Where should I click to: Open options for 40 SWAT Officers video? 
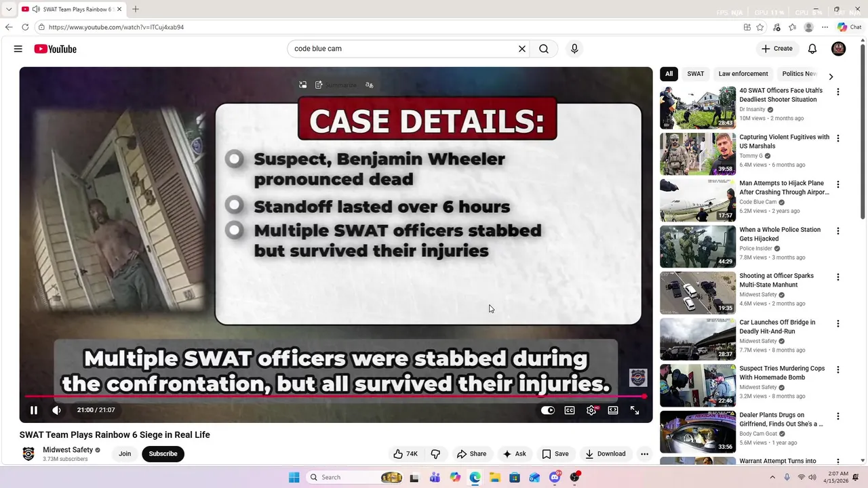click(x=838, y=91)
